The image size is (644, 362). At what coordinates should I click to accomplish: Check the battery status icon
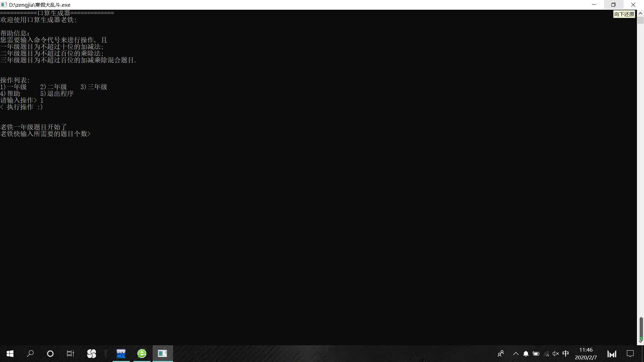[536, 354]
